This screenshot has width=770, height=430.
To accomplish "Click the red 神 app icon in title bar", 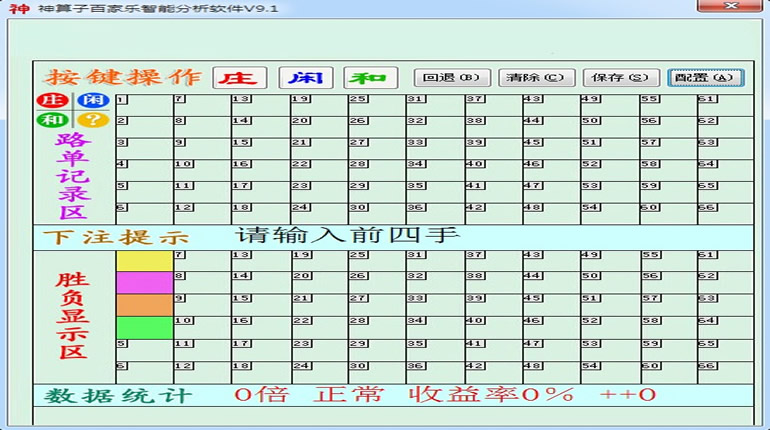I will click(x=19, y=8).
